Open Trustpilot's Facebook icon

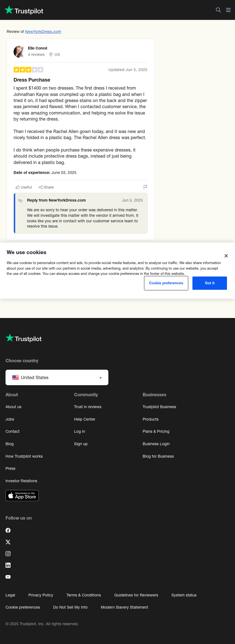click(8, 530)
